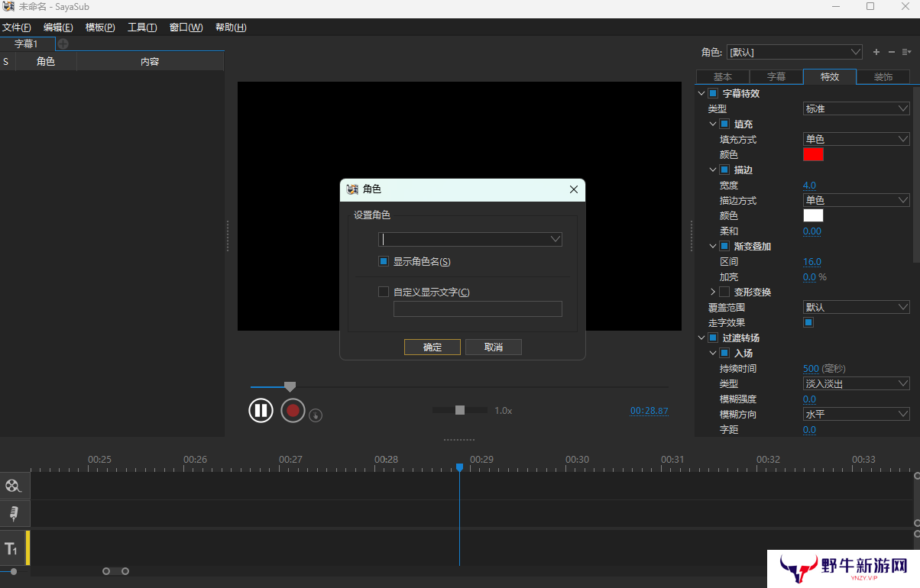Open the role list options menu icon
This screenshot has height=588, width=920.
pyautogui.click(x=906, y=52)
